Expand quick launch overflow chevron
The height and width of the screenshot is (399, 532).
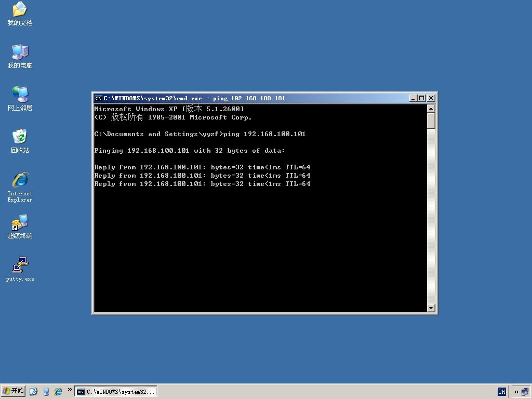70,390
